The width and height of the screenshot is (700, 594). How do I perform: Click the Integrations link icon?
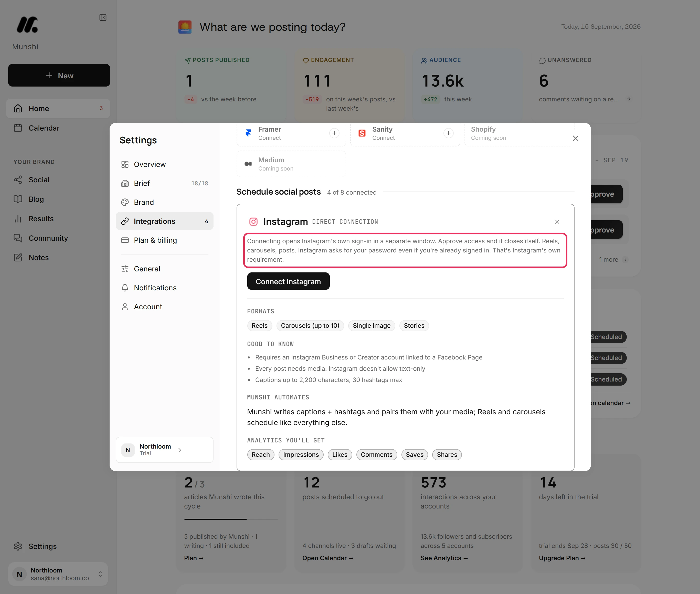tap(125, 221)
